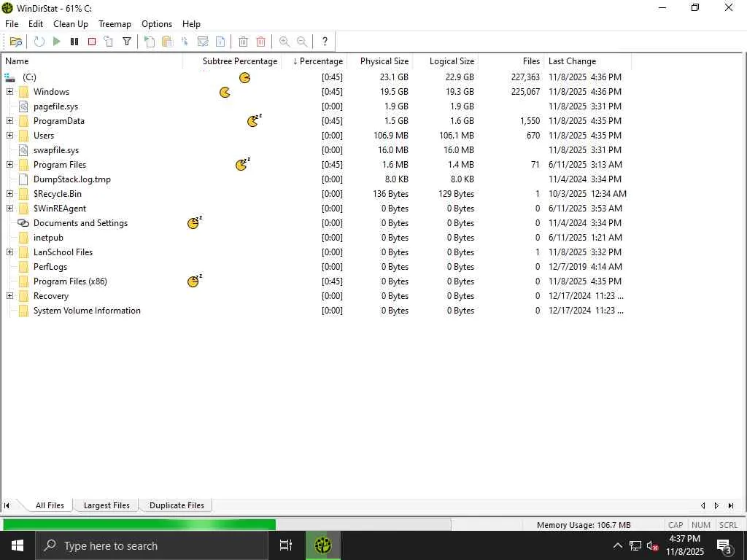Click the select-pointer icon in the toolbar
The width and height of the screenshot is (747, 560).
click(185, 42)
